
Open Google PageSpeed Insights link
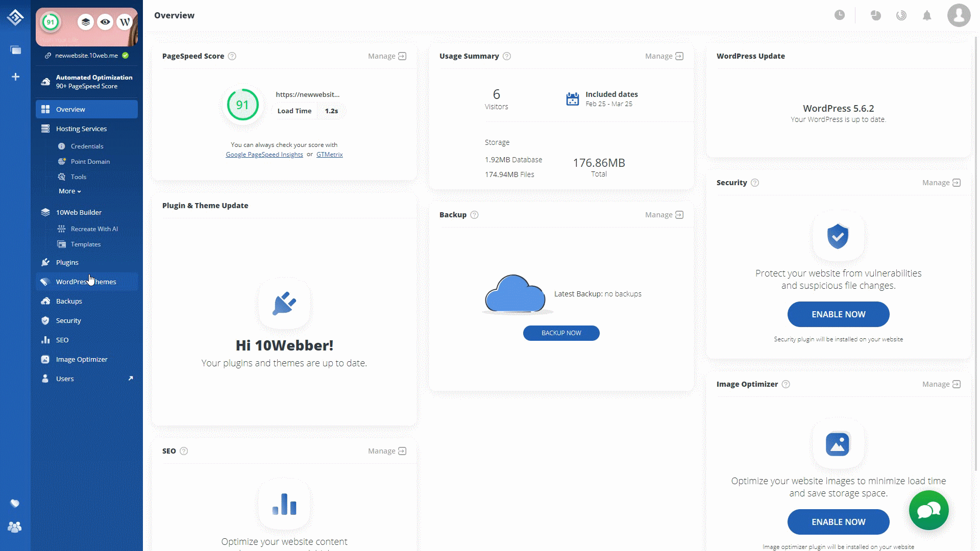pyautogui.click(x=264, y=155)
